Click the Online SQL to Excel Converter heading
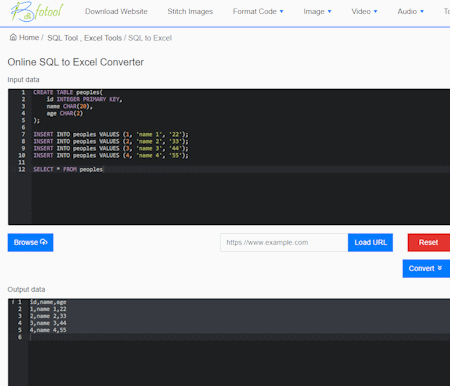 point(76,62)
